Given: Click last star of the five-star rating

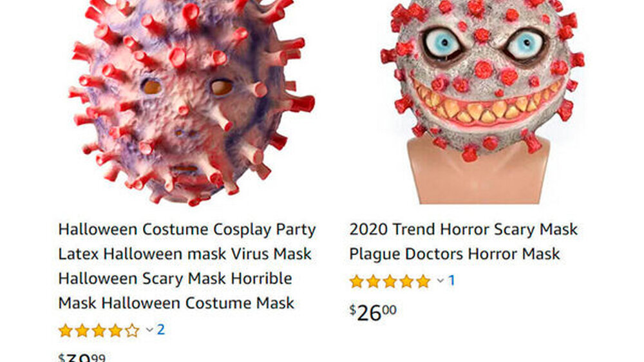Looking at the screenshot, I should [x=423, y=281].
